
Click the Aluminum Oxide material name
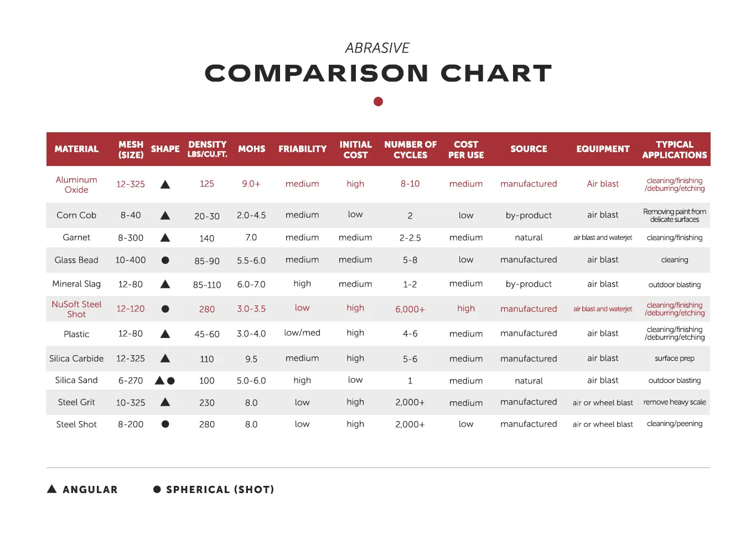coord(76,185)
